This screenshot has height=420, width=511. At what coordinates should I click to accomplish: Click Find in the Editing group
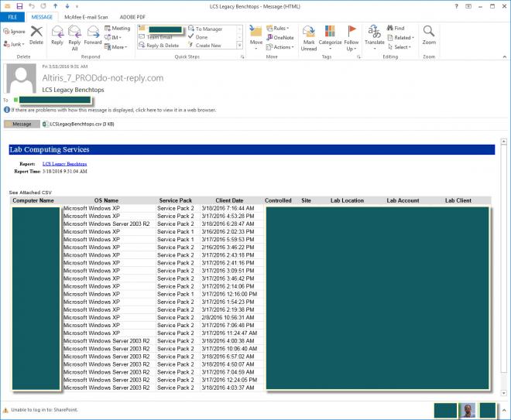pyautogui.click(x=396, y=29)
